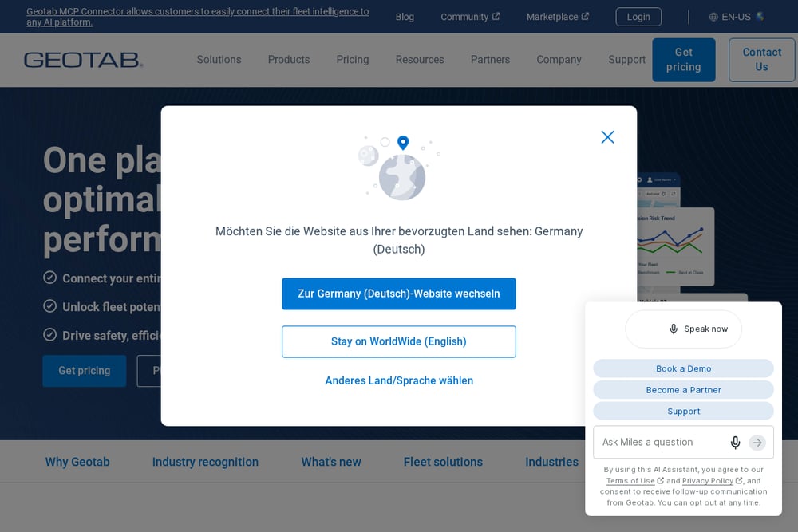This screenshot has width=798, height=532.
Task: Click checkmark icon beside Unlock fleet potential
Action: [x=49, y=306]
